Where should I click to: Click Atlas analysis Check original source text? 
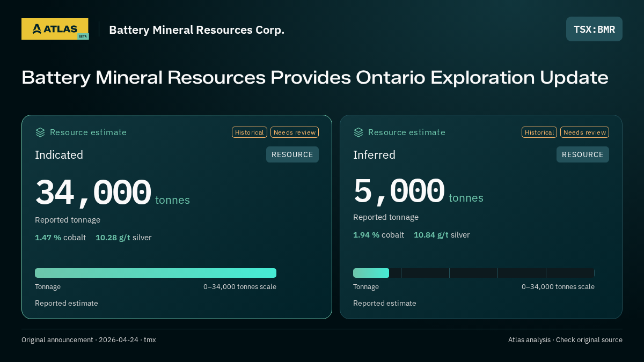pos(565,340)
